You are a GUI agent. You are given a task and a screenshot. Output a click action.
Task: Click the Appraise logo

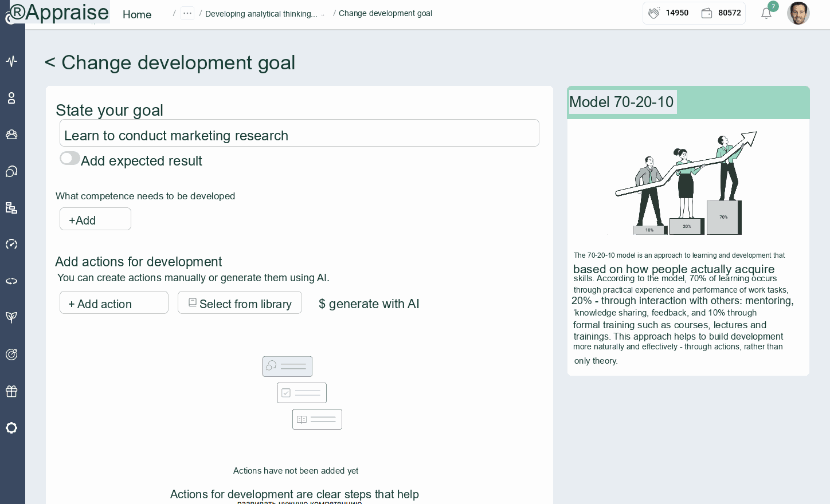click(60, 12)
